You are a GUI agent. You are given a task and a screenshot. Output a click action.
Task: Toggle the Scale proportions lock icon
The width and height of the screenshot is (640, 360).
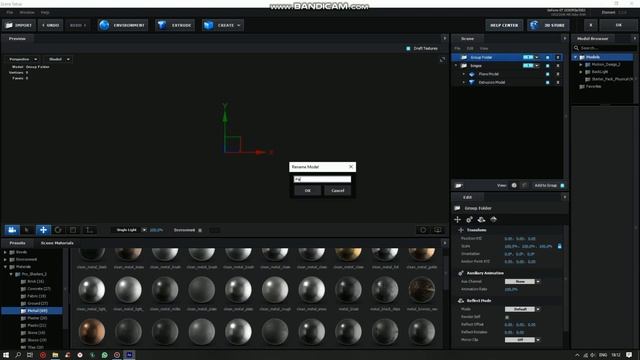[x=560, y=247]
